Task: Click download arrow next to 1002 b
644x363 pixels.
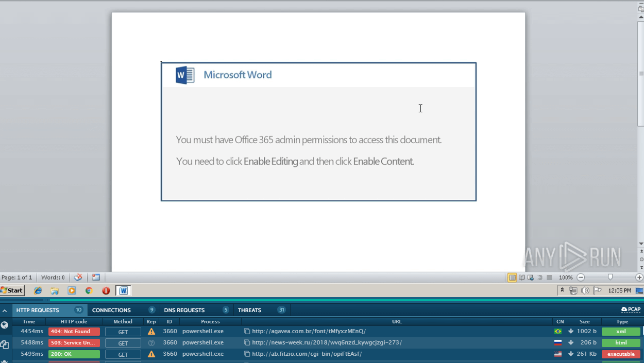Action: tap(571, 331)
